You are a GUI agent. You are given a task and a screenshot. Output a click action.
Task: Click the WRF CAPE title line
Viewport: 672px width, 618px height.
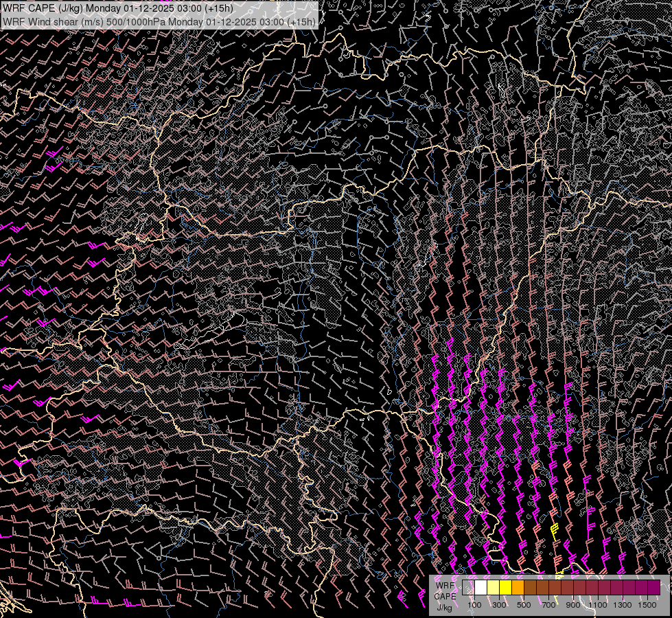118,8
